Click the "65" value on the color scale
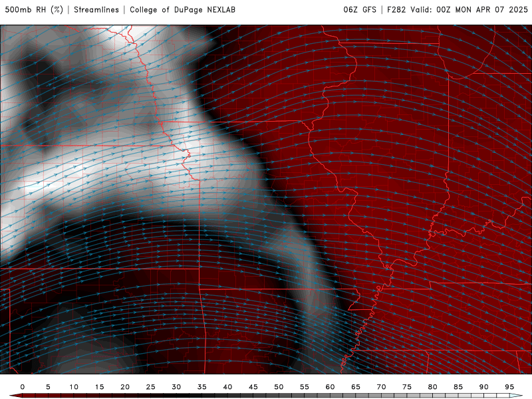This screenshot has height=399, width=532. point(356,387)
